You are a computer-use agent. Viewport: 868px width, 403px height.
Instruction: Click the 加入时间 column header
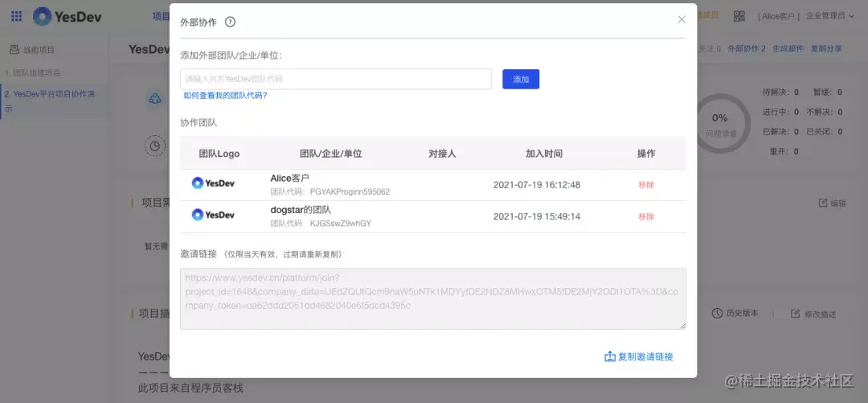(544, 154)
